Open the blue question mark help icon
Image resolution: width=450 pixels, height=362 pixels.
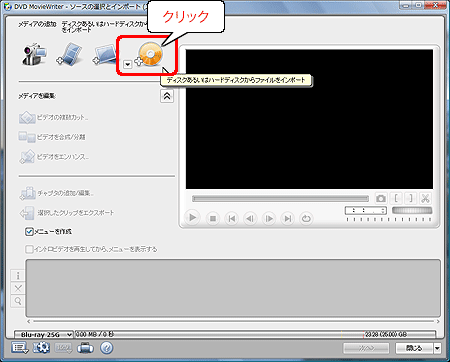click(106, 348)
